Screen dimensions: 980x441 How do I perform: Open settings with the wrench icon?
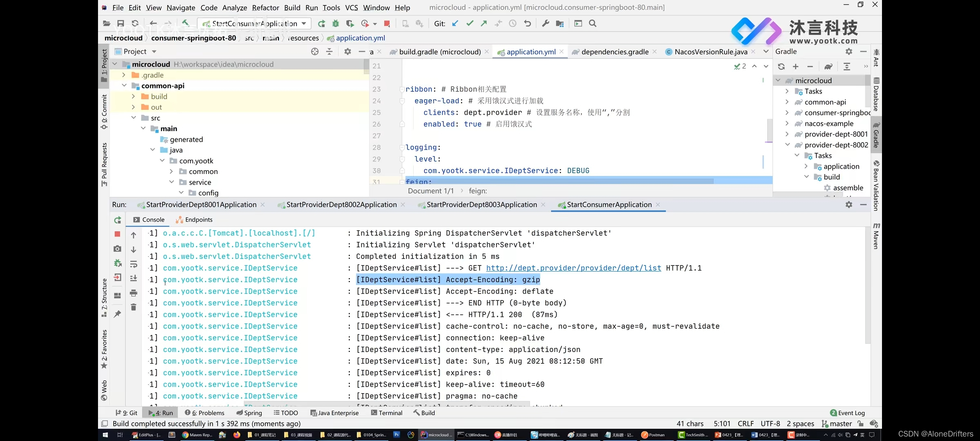pyautogui.click(x=546, y=24)
